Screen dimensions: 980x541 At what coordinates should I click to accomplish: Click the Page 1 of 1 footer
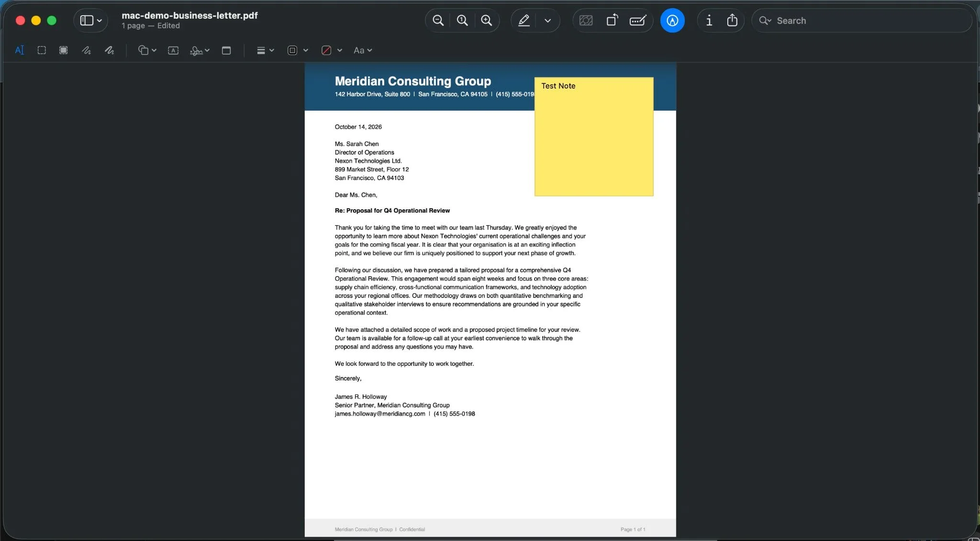[x=633, y=530]
